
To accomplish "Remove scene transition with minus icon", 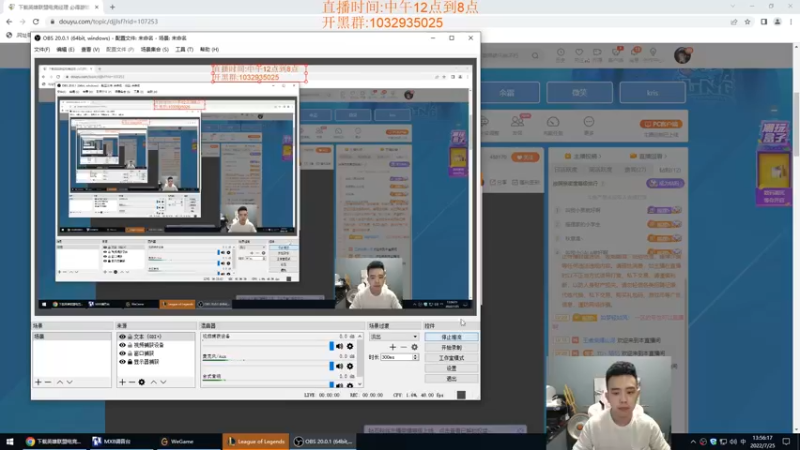I will coord(403,347).
